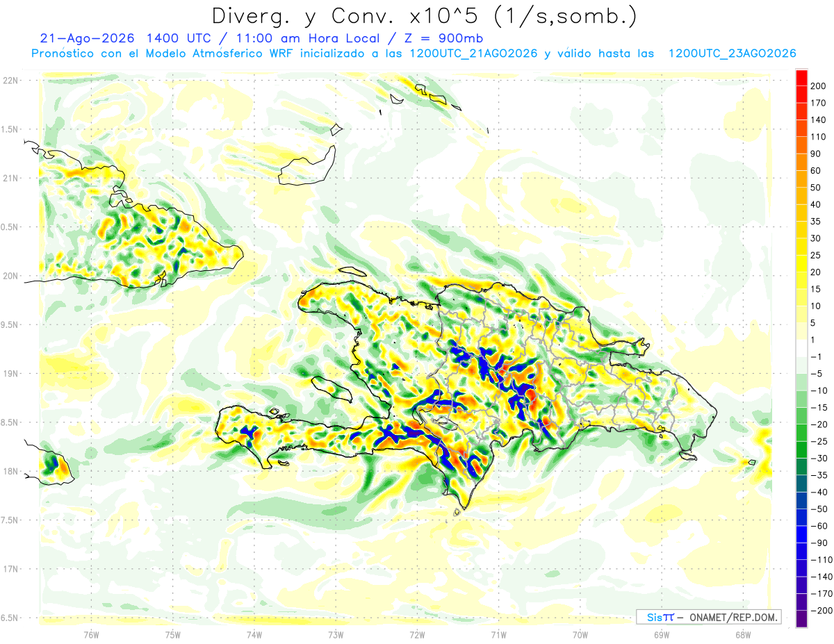Click the '-40' color scale value
Viewport: 834px width, 644px height.
(x=819, y=492)
